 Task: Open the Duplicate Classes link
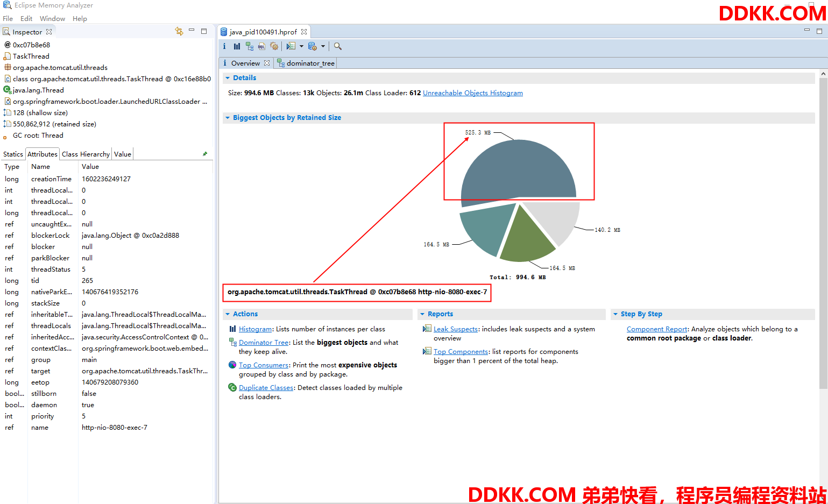pyautogui.click(x=266, y=387)
